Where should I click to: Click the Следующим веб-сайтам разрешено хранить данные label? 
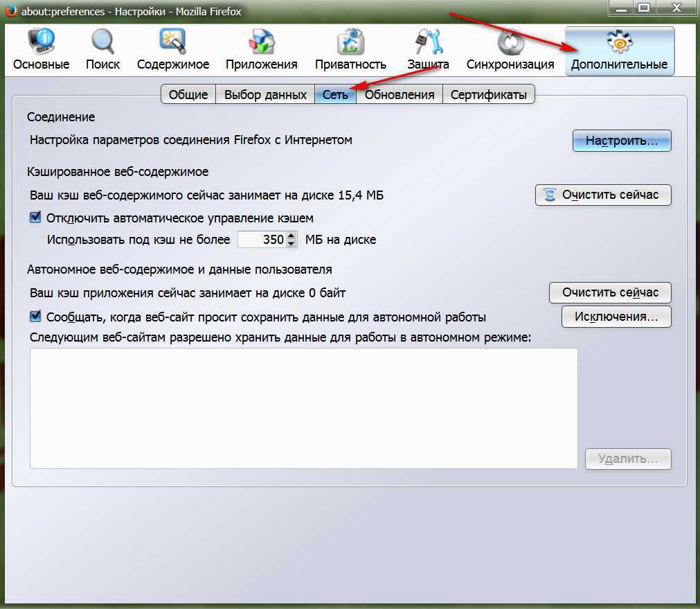pyautogui.click(x=280, y=337)
